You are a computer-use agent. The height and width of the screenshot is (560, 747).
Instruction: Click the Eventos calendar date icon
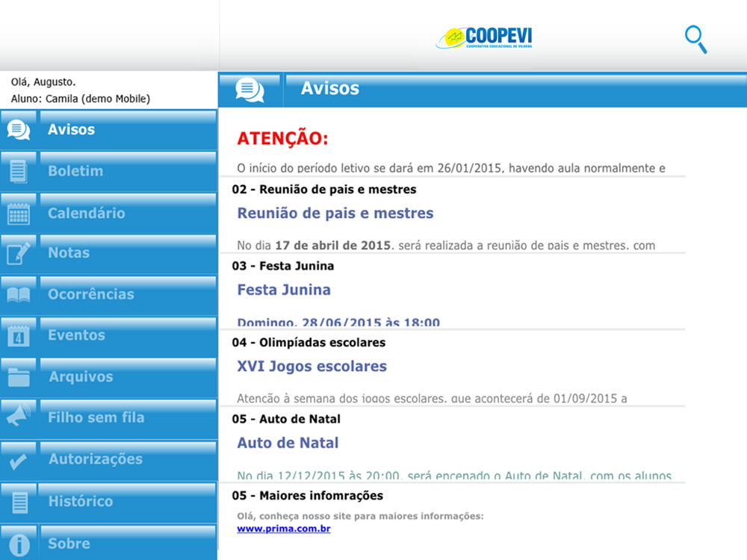click(x=19, y=336)
